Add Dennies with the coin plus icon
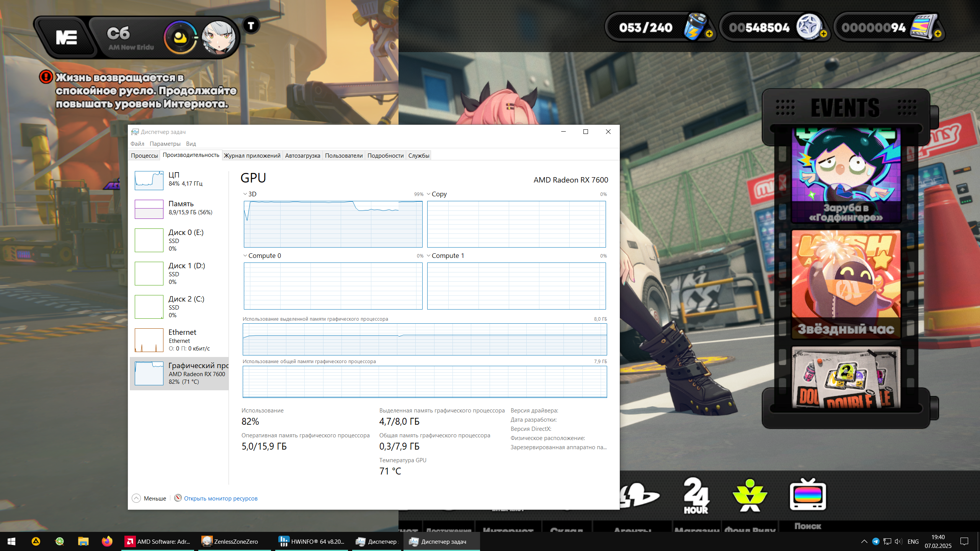This screenshot has width=980, height=551. [823, 34]
